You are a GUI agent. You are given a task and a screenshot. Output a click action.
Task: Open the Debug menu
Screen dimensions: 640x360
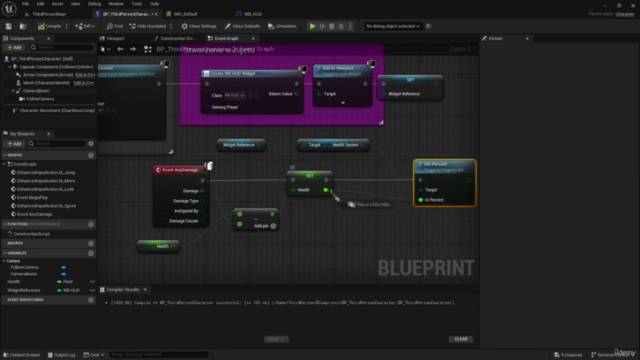[94, 4]
